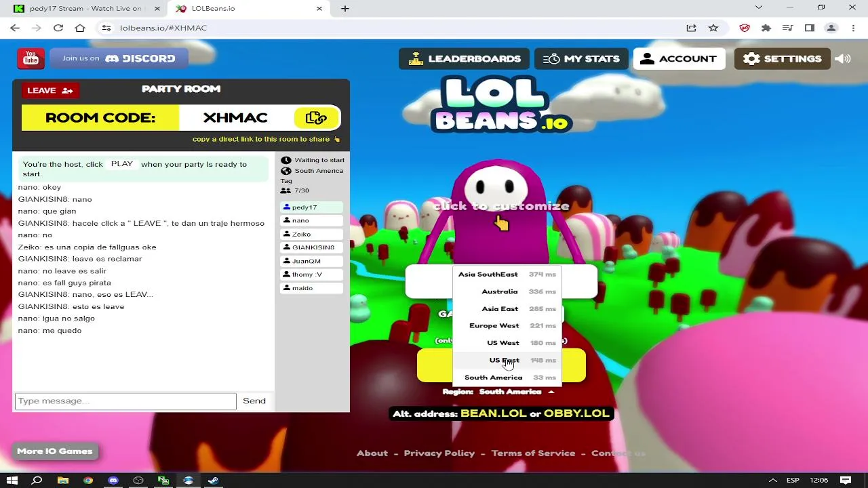This screenshot has height=488, width=868.
Task: Open the YouTube channel icon
Action: pyautogui.click(x=31, y=58)
